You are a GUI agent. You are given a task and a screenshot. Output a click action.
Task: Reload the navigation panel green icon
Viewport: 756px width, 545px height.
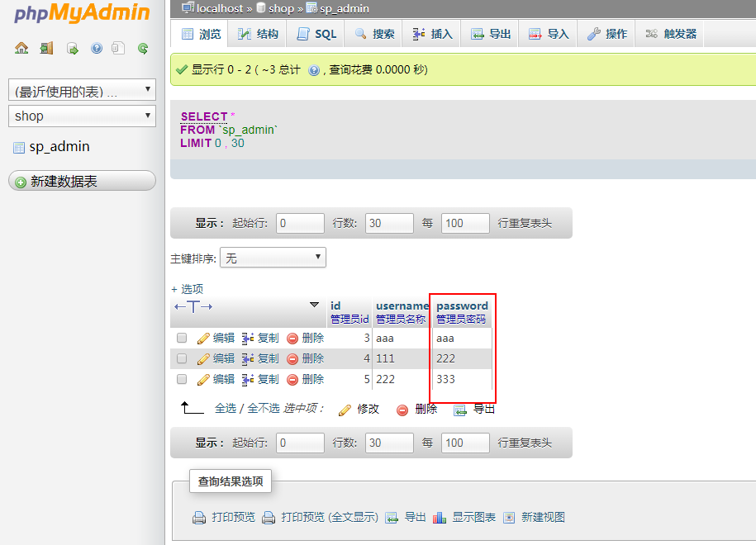pyautogui.click(x=143, y=48)
